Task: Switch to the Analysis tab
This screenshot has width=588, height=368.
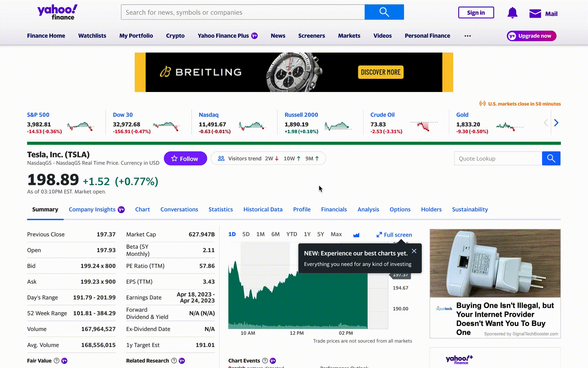Action: 368,209
